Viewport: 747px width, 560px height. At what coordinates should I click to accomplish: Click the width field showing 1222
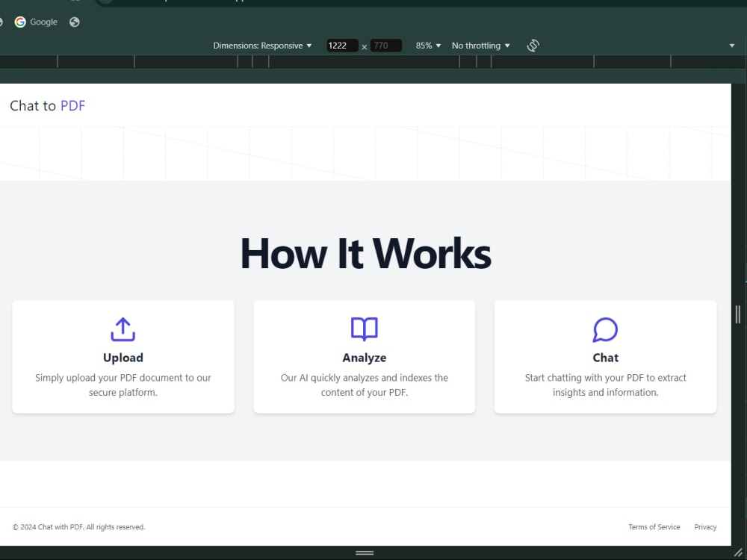(x=342, y=46)
